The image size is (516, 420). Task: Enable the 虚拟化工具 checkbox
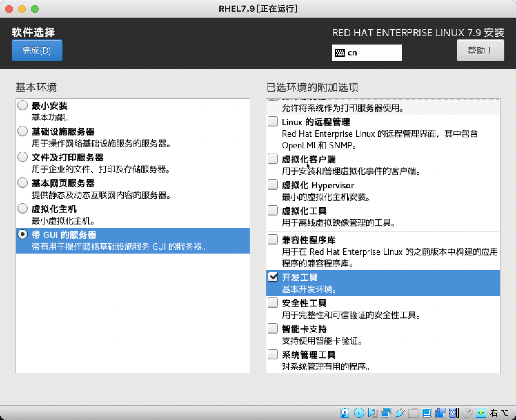273,210
